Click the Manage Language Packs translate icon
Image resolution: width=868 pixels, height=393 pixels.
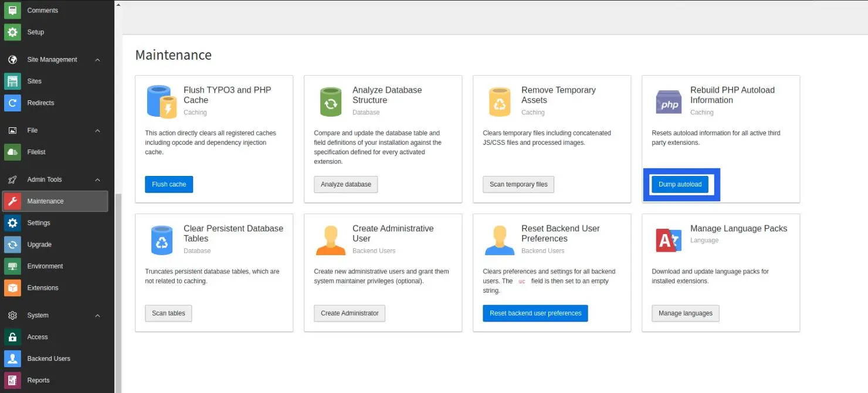coord(669,240)
